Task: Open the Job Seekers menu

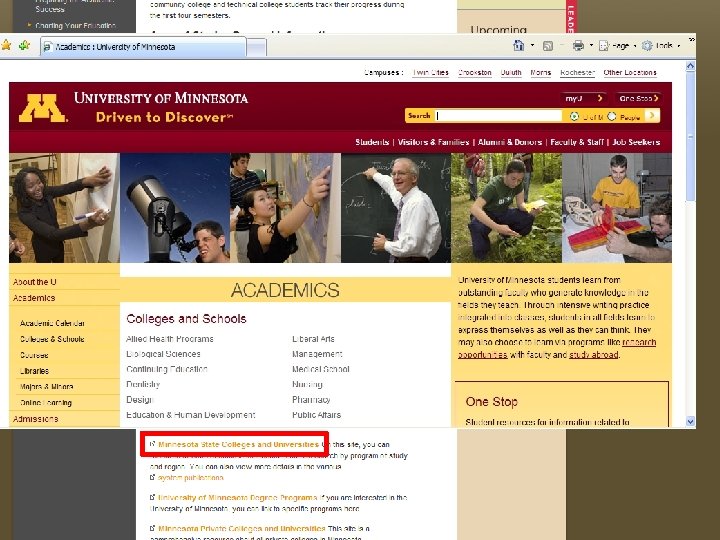Action: pyautogui.click(x=636, y=142)
